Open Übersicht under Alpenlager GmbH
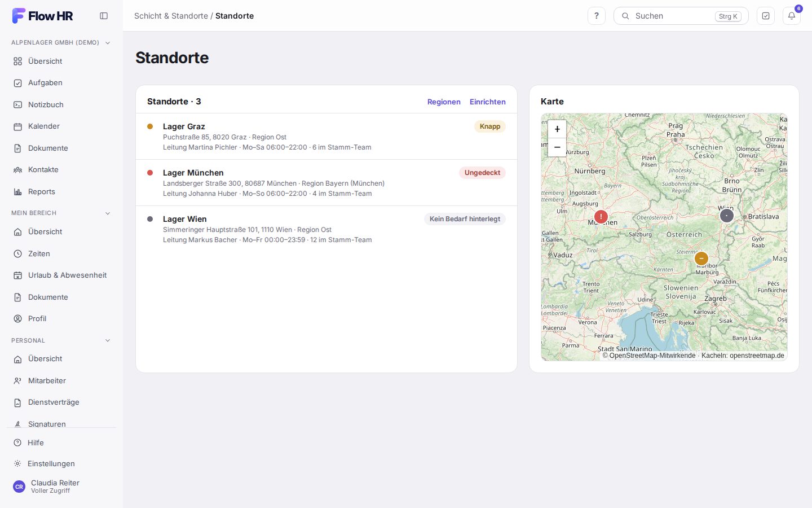The height and width of the screenshot is (508, 812). tap(61, 61)
